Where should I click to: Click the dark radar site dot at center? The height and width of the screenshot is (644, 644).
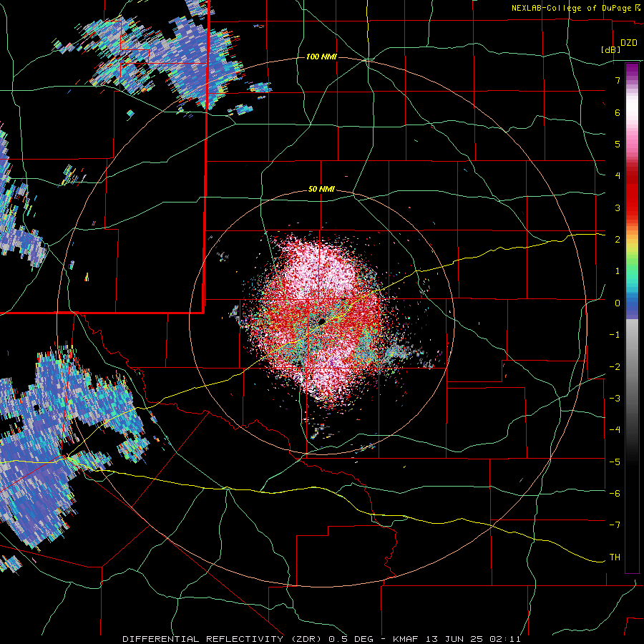tap(322, 321)
